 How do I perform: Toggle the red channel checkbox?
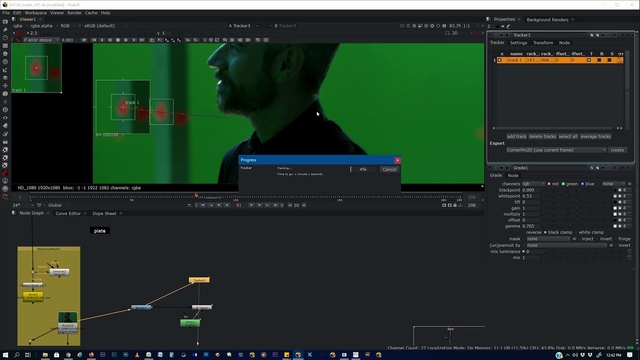[549, 184]
